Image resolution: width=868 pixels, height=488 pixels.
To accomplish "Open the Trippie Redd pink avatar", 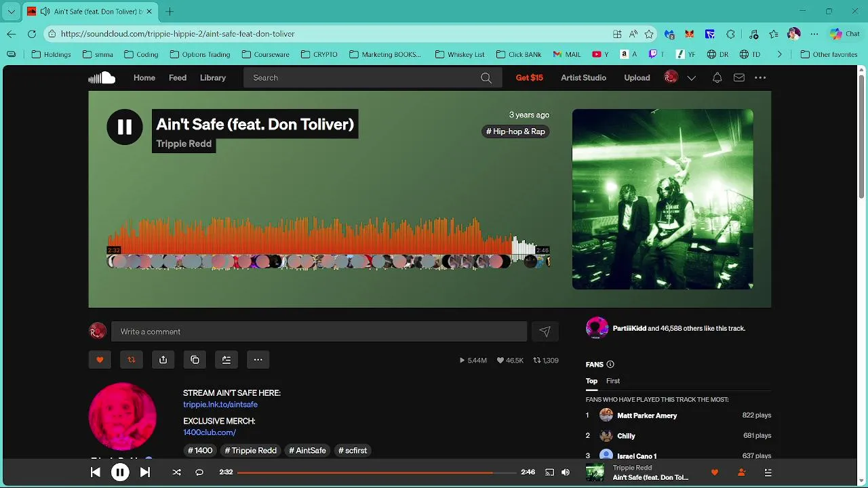I will click(x=123, y=416).
